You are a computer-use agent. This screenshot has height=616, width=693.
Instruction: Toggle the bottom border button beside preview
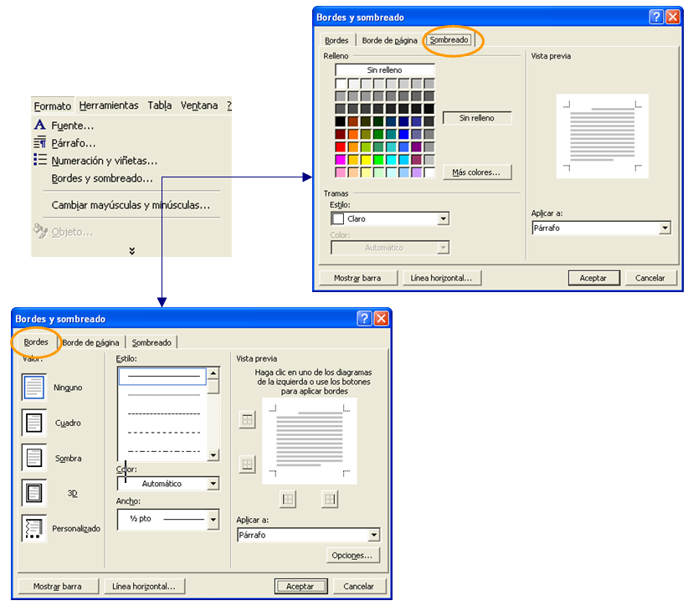pyautogui.click(x=247, y=465)
